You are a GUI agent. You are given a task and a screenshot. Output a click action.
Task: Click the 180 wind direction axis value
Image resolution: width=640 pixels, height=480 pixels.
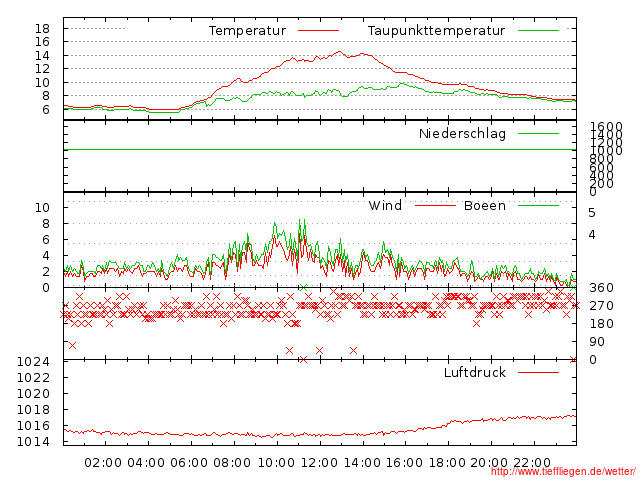pos(601,324)
